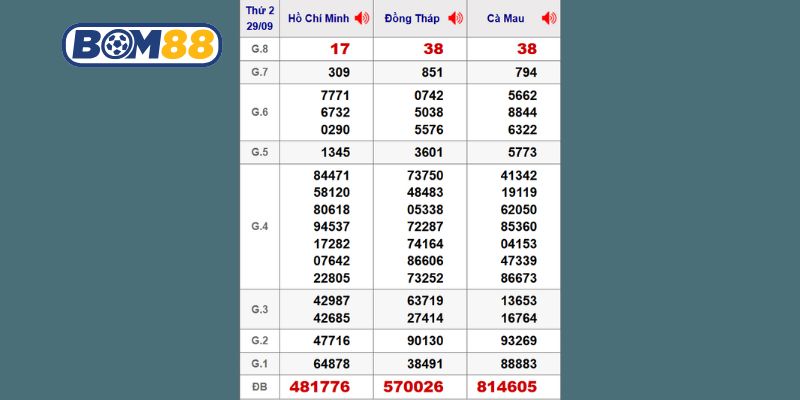Click the G.4 number 84471
The image size is (800, 400).
click(x=332, y=176)
